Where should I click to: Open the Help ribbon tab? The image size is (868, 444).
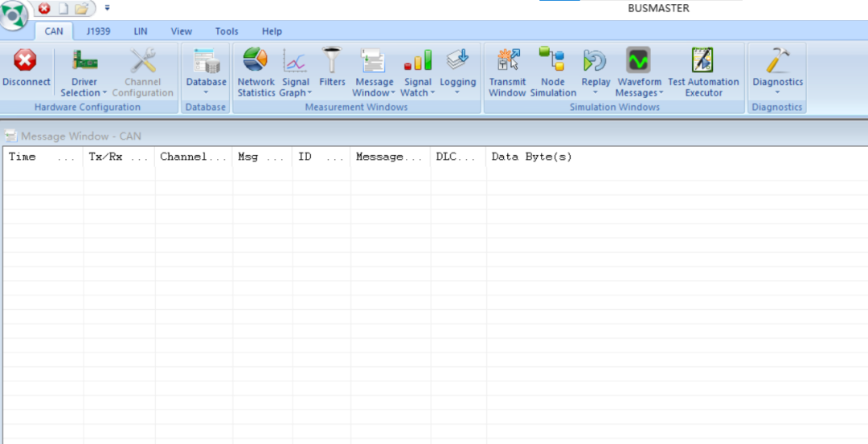[x=272, y=31]
